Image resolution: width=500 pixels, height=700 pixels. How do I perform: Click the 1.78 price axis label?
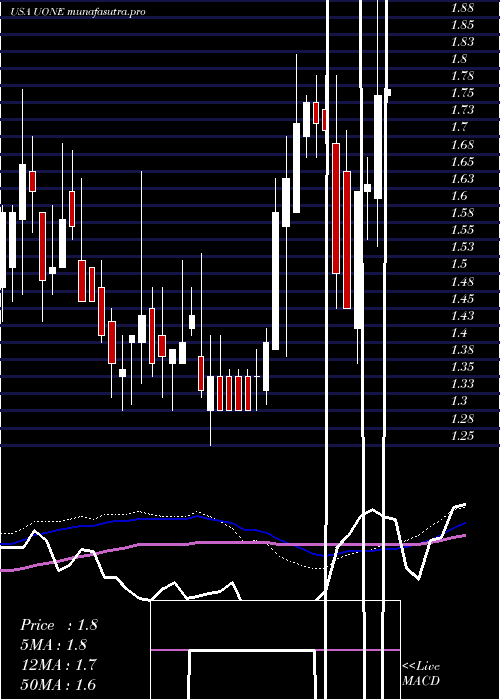[462, 76]
